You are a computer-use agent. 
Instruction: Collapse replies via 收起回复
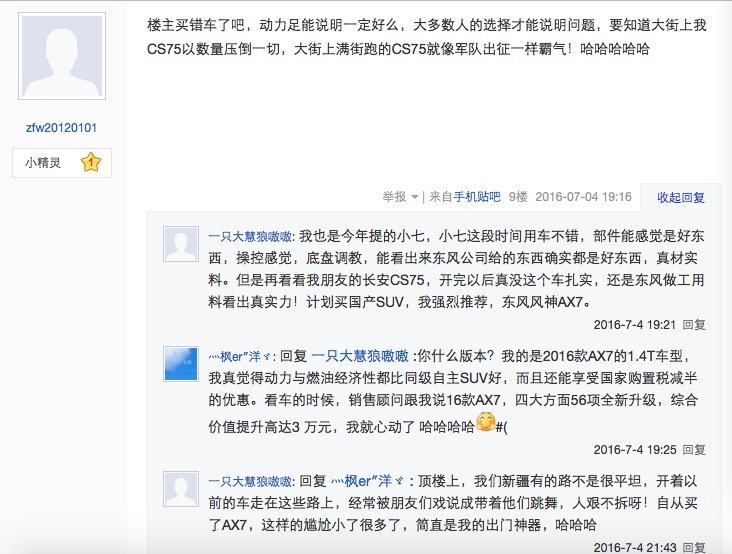[x=681, y=197]
